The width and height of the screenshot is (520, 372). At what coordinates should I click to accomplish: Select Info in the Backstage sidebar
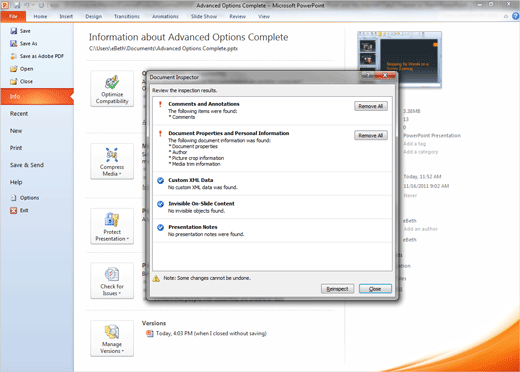37,97
